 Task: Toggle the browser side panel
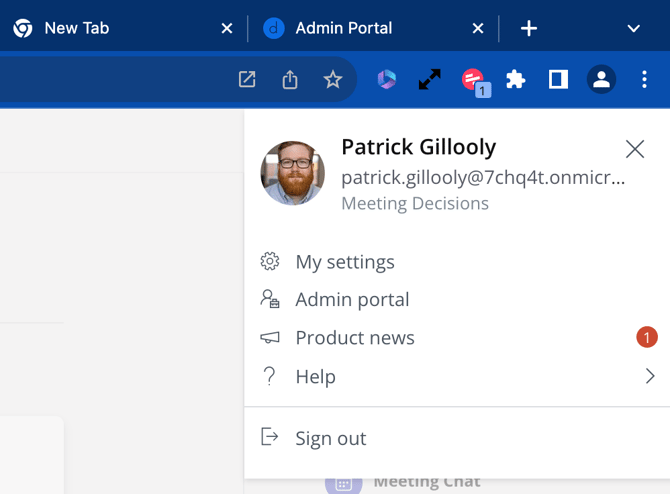[558, 80]
